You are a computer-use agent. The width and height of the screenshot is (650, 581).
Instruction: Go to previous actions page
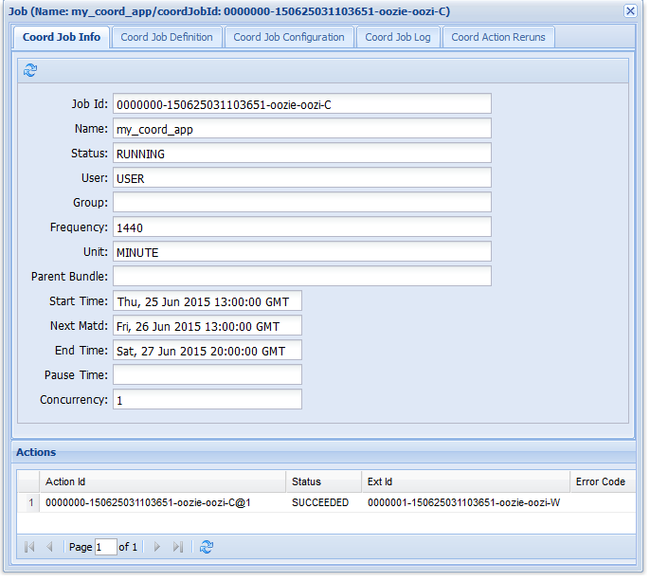[x=50, y=547]
